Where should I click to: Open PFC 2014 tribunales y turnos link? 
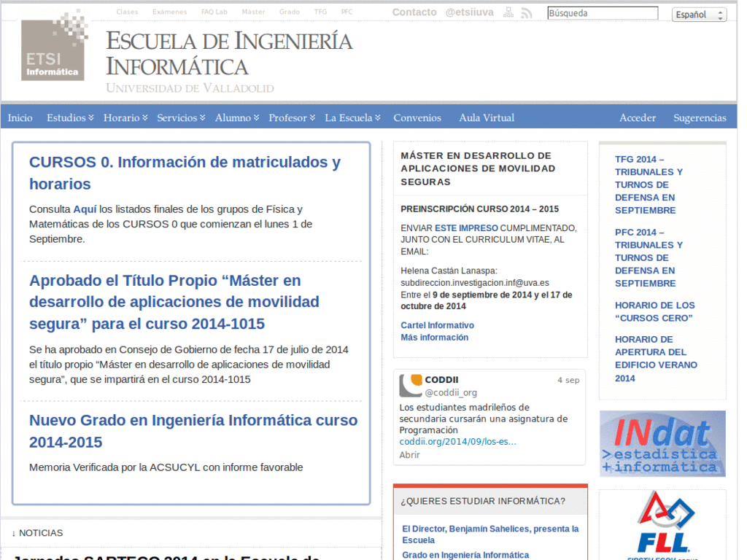tap(649, 257)
